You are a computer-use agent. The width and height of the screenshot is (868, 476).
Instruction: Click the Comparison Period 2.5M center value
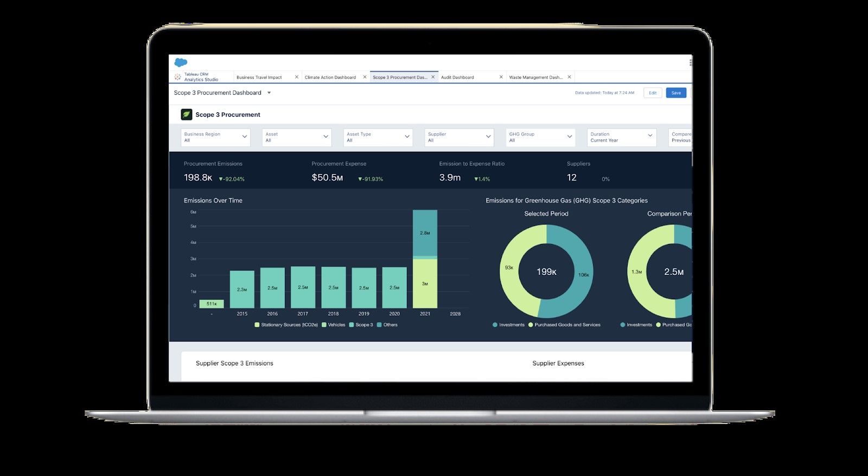(674, 272)
